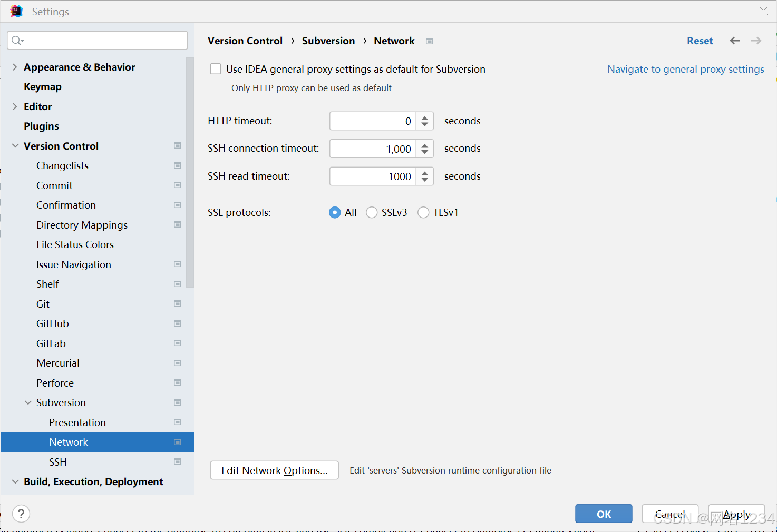Click the Cancel button
Image resolution: width=777 pixels, height=532 pixels.
tap(670, 514)
